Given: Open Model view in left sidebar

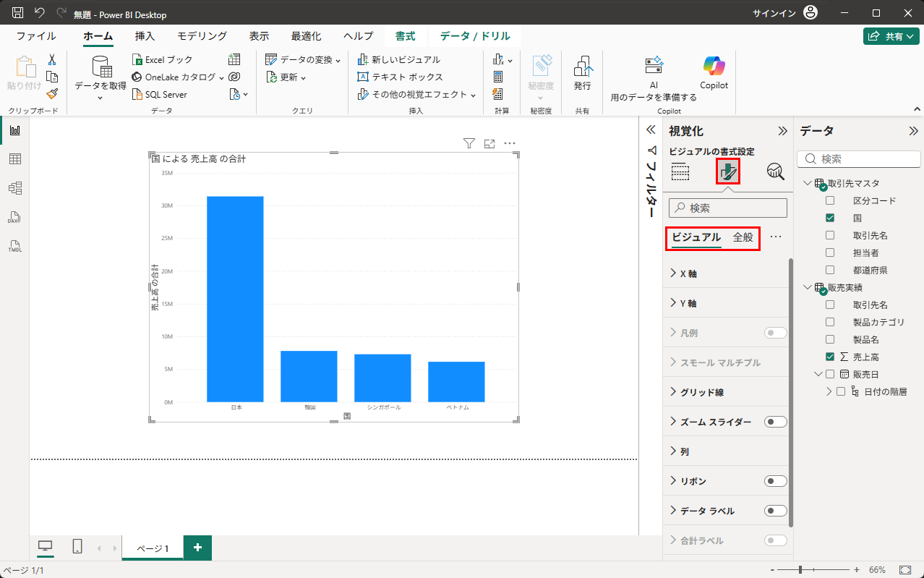Looking at the screenshot, I should pyautogui.click(x=14, y=188).
